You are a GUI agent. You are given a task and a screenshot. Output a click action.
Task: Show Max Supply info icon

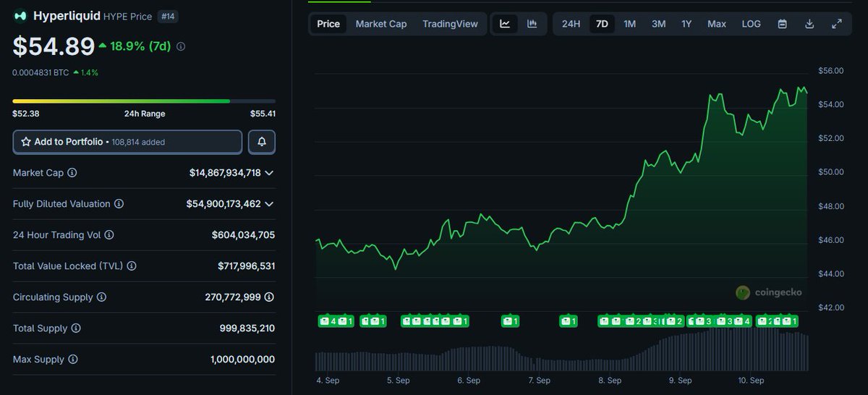point(72,360)
